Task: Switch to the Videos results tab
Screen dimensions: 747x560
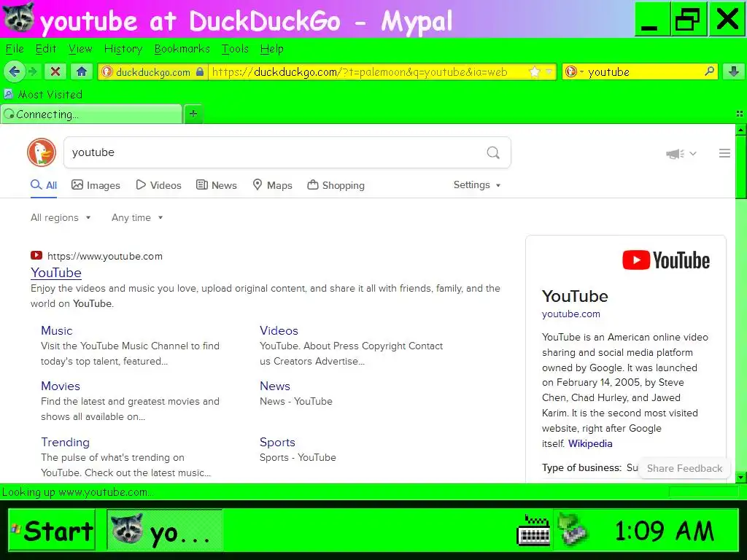Action: point(158,185)
